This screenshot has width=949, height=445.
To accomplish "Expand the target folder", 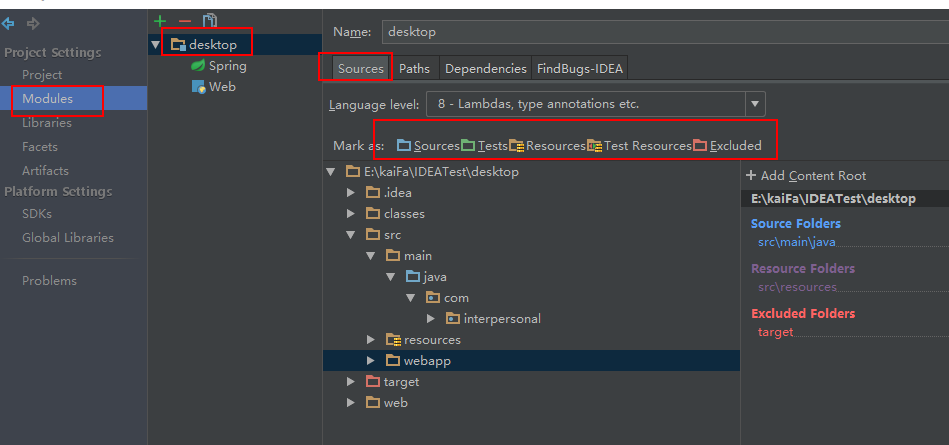I will [x=350, y=382].
